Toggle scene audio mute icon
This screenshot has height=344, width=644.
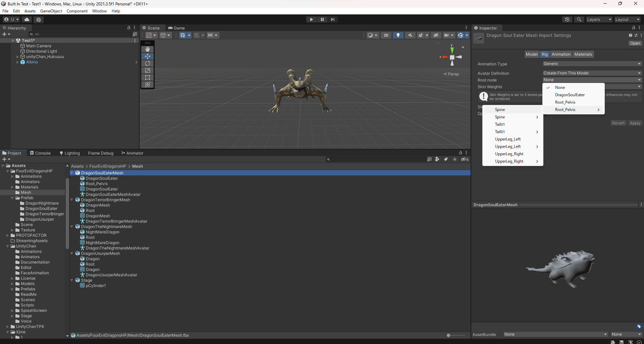(410, 35)
